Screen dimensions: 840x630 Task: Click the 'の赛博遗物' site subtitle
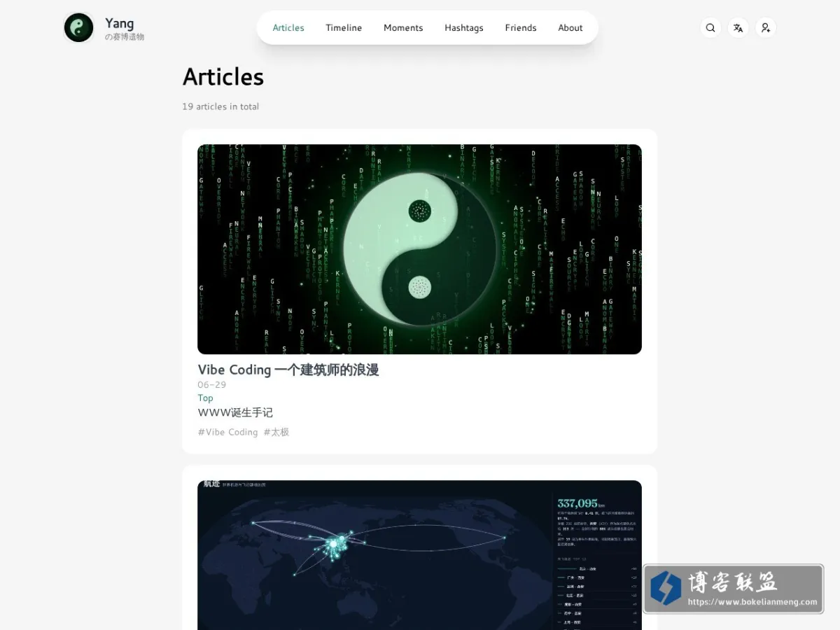[x=125, y=37]
